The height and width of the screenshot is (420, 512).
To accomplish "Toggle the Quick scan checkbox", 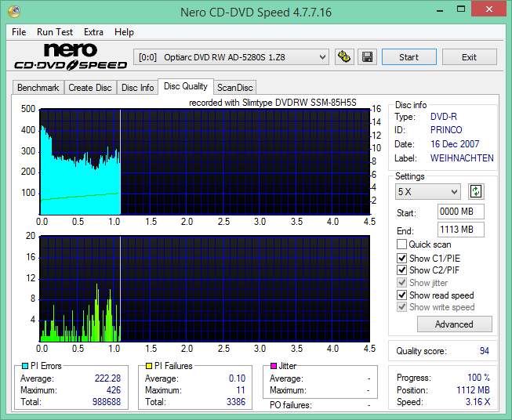I will [x=401, y=244].
